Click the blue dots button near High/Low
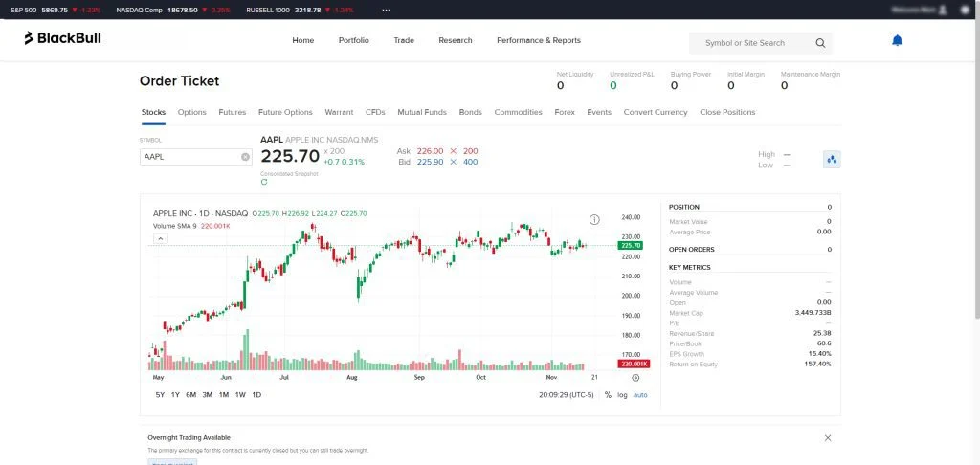The image size is (980, 465). (832, 160)
